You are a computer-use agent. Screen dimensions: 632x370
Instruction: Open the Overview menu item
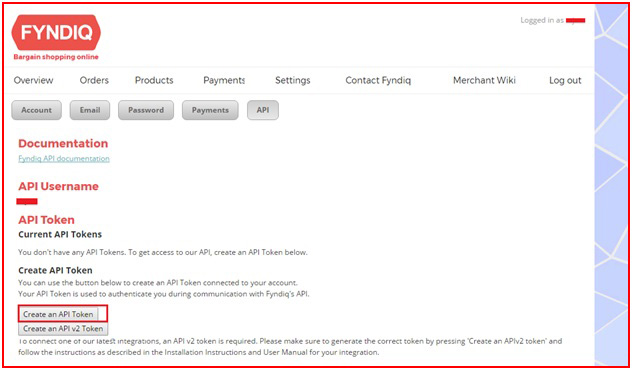[x=33, y=80]
